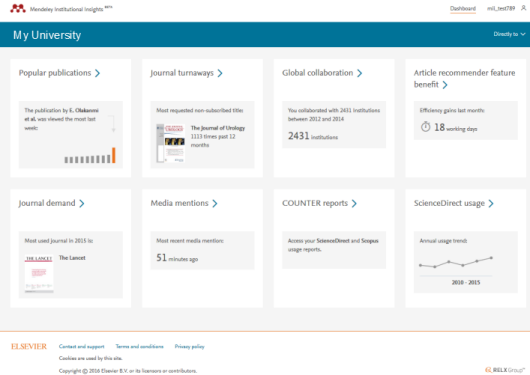Click the annual usage trend line chart
530x375 pixels.
point(456,262)
